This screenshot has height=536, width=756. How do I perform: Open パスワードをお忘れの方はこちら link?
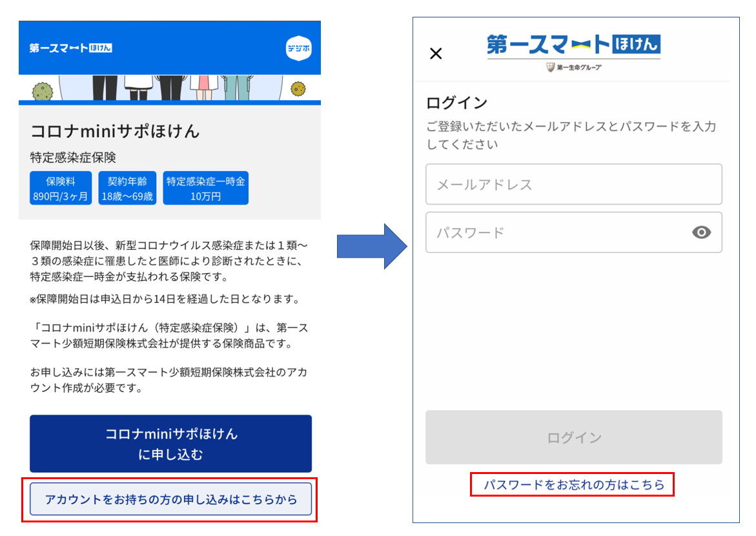[574, 485]
